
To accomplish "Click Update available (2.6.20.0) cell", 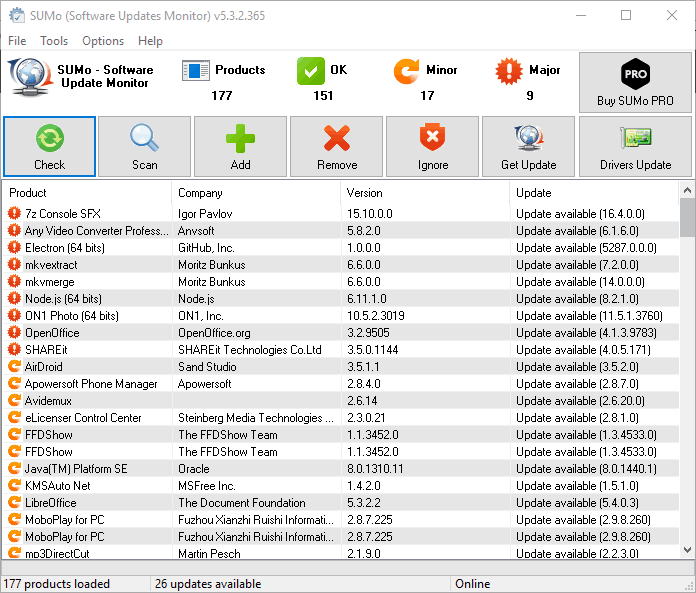I will pyautogui.click(x=580, y=400).
